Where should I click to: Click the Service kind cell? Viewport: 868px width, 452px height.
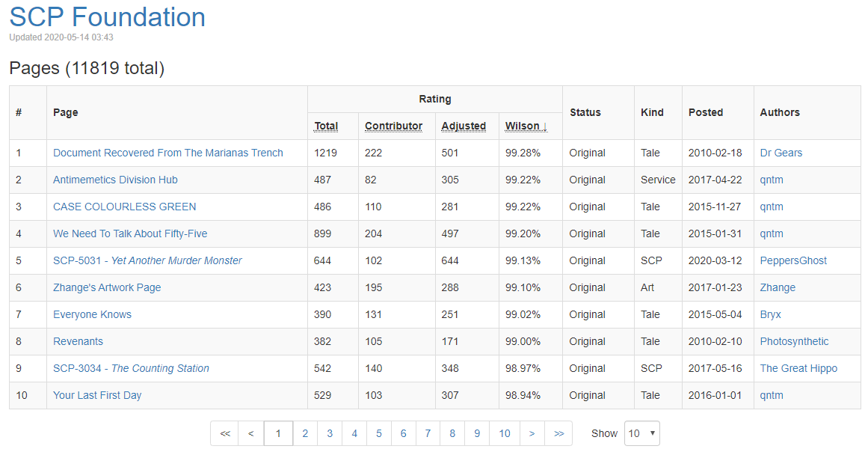pos(658,180)
